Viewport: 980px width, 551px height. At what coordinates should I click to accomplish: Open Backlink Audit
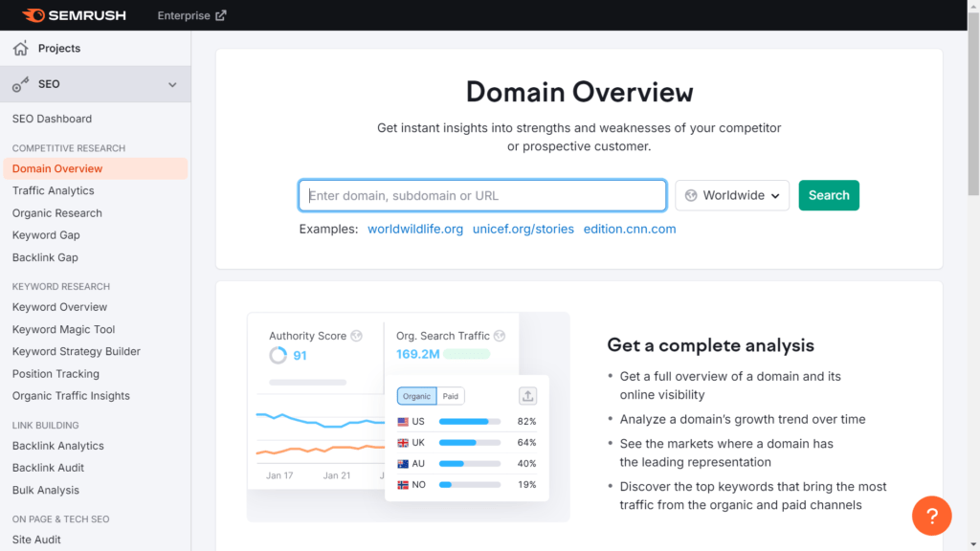click(x=48, y=467)
